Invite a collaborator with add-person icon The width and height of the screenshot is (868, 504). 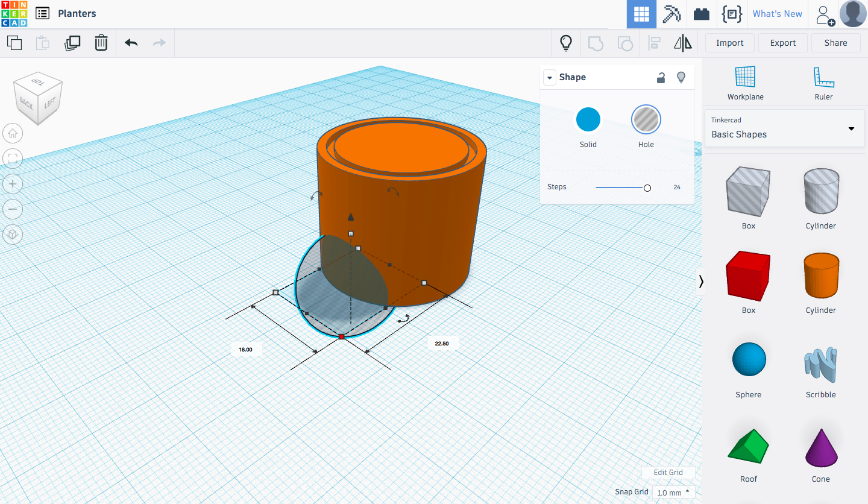coord(825,14)
